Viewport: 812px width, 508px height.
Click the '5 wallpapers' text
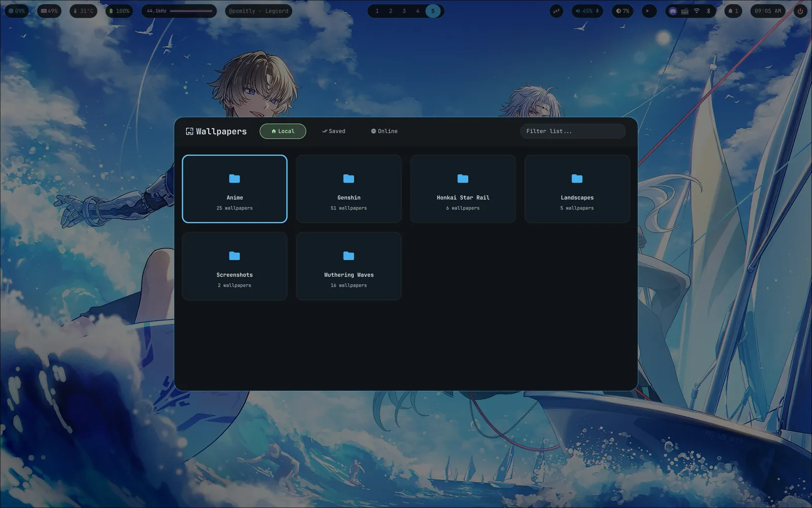577,208
